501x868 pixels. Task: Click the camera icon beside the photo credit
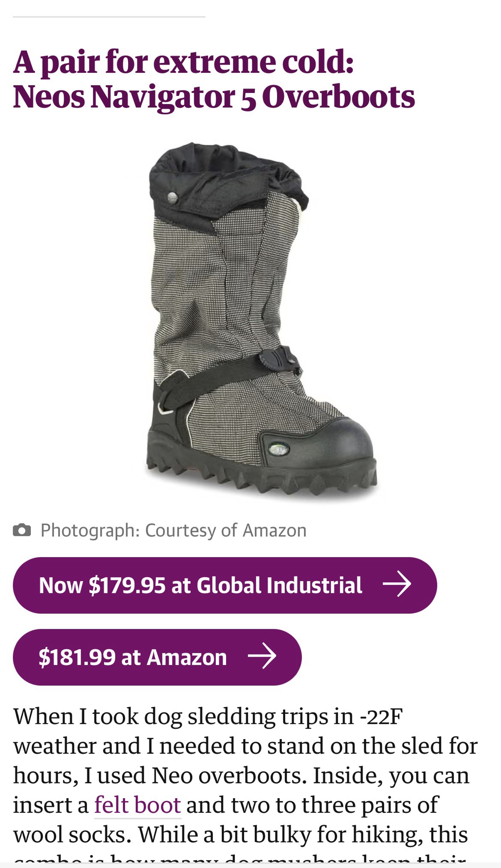coord(22,530)
